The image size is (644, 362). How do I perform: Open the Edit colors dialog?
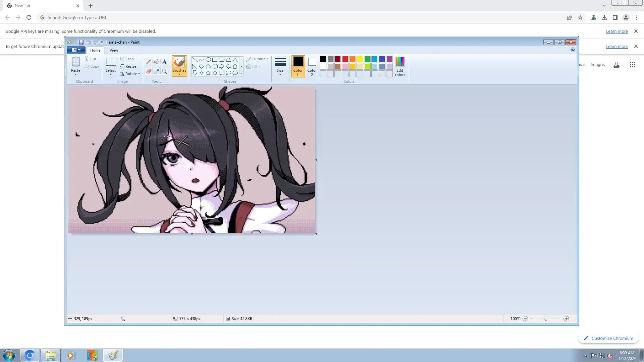click(x=400, y=66)
